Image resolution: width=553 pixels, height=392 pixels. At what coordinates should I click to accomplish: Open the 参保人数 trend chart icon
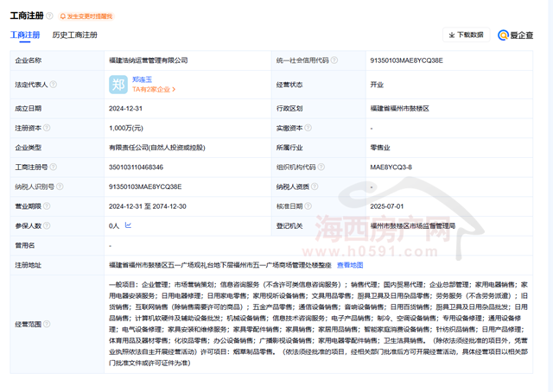(128, 225)
